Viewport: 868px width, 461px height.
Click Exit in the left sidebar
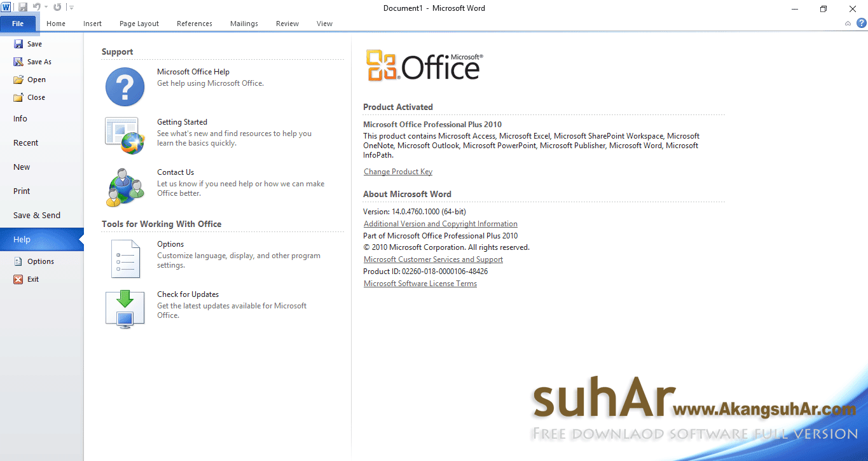(26, 279)
